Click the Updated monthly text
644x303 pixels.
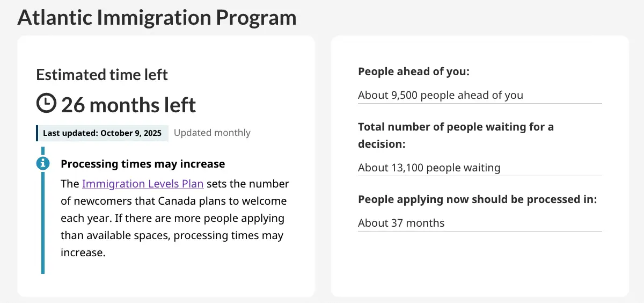coord(212,133)
